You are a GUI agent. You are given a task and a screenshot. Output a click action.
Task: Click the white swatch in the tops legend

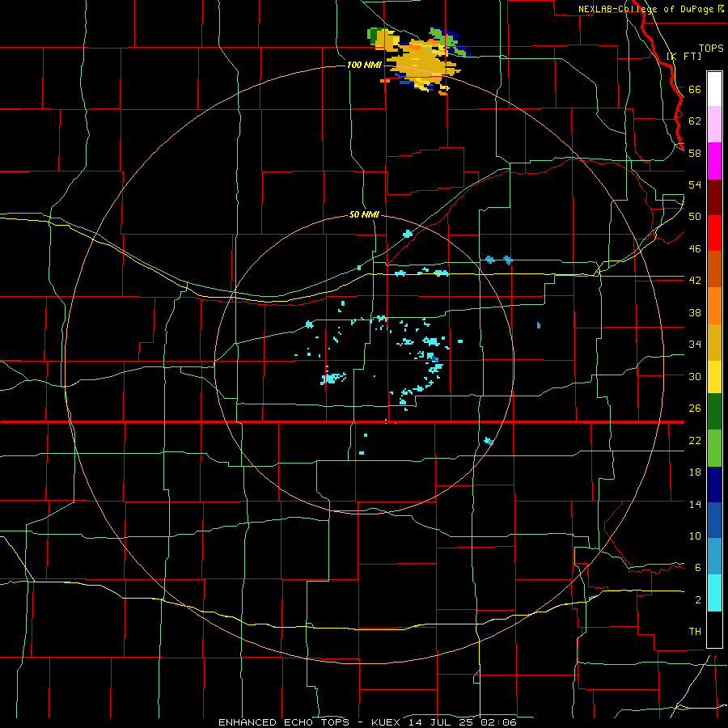pos(714,89)
